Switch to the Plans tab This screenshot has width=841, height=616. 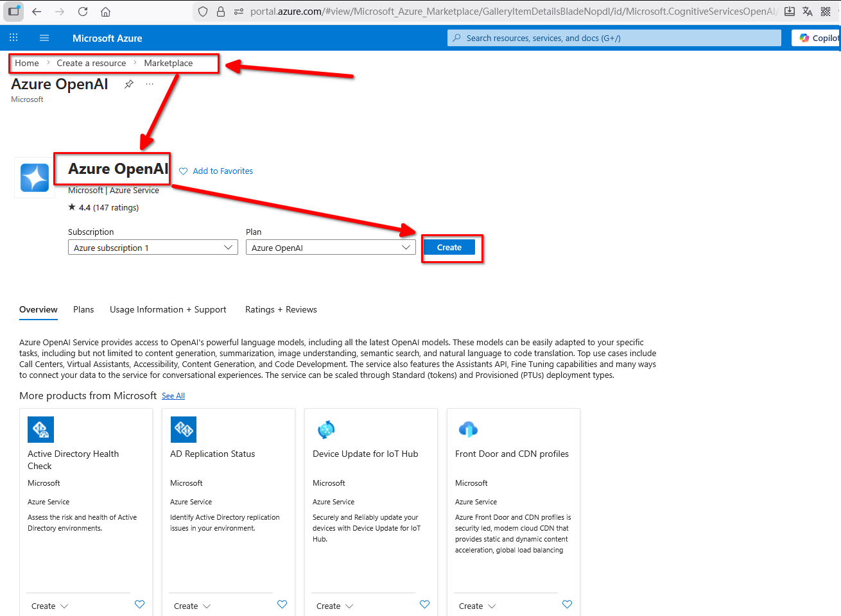pyautogui.click(x=83, y=309)
